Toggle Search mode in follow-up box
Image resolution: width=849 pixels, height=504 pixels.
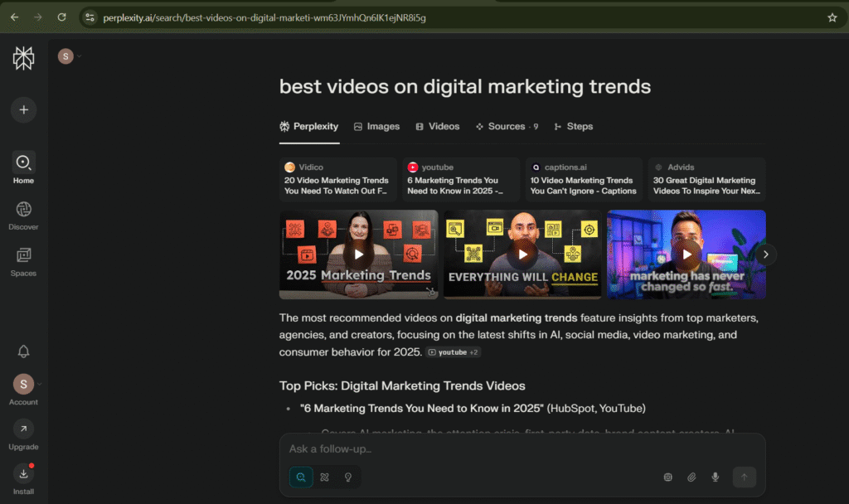pos(301,477)
